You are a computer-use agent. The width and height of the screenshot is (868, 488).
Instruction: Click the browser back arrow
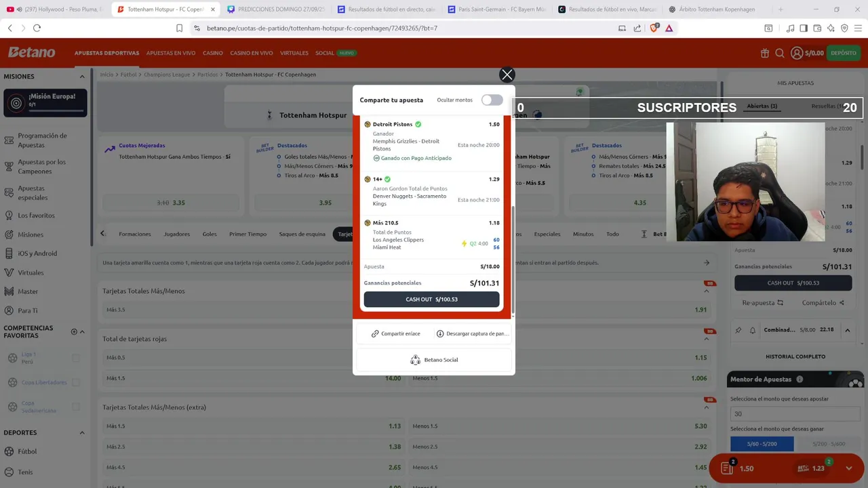(x=10, y=28)
